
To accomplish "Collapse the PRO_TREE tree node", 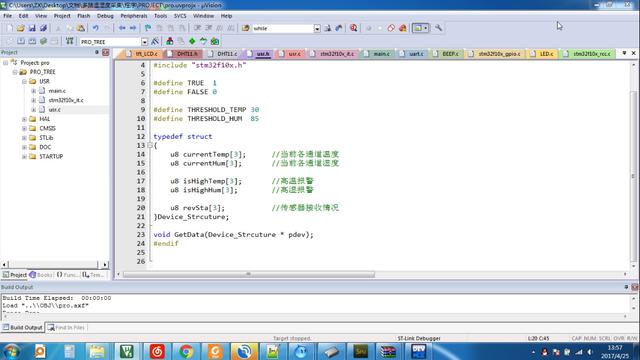I will pos(15,72).
